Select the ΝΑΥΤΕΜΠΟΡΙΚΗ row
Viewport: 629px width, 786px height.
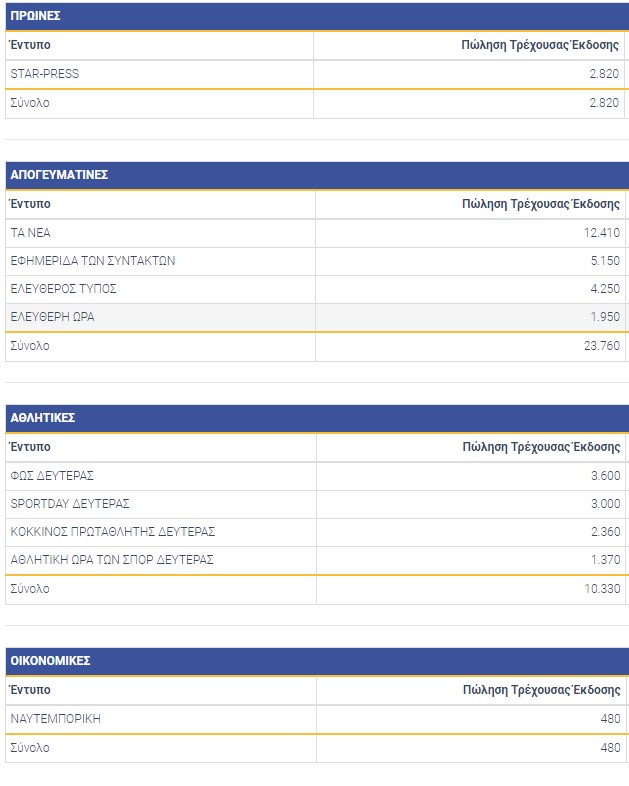55,719
